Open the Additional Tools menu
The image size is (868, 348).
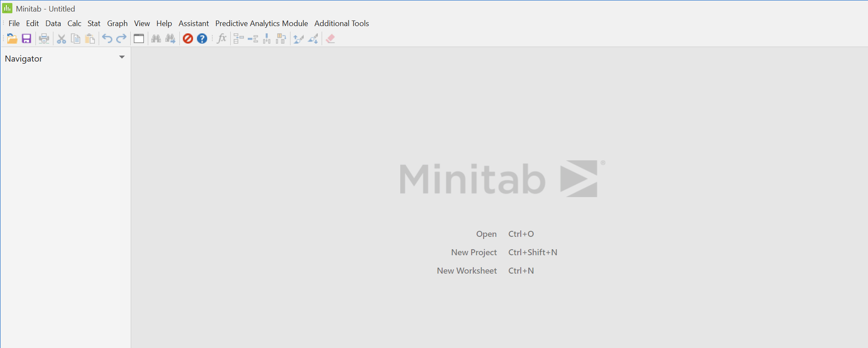(342, 24)
